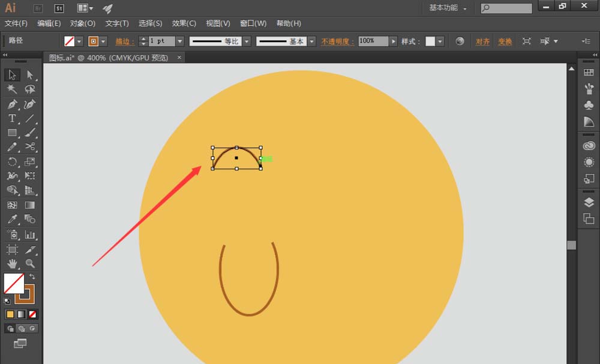Choose the Column Graph tool

30,234
